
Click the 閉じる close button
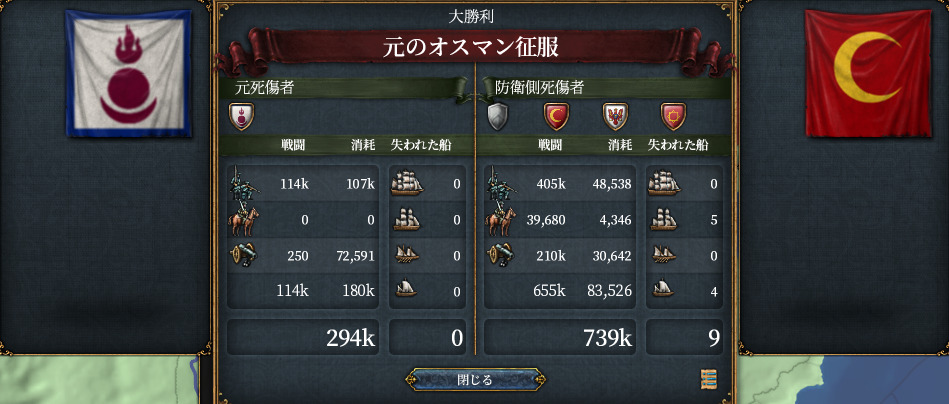[475, 380]
